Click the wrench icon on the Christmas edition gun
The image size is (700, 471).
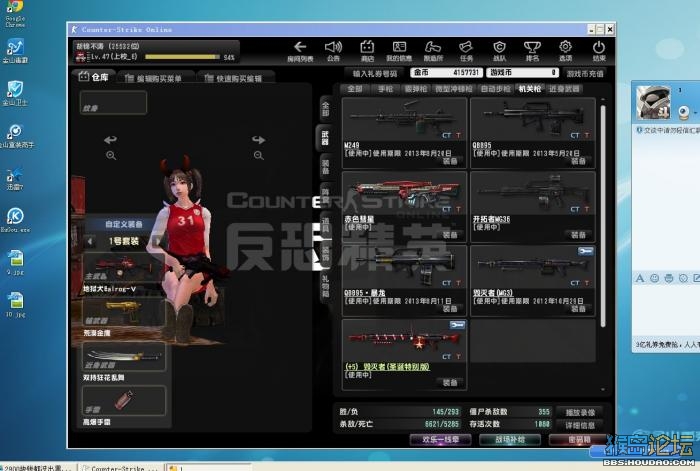tap(457, 325)
